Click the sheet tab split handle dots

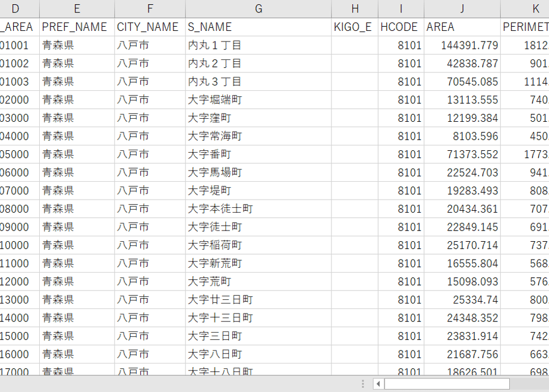click(x=362, y=384)
